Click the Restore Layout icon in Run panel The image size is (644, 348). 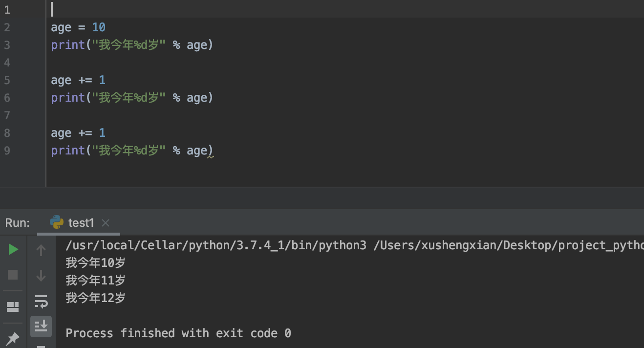pos(13,306)
